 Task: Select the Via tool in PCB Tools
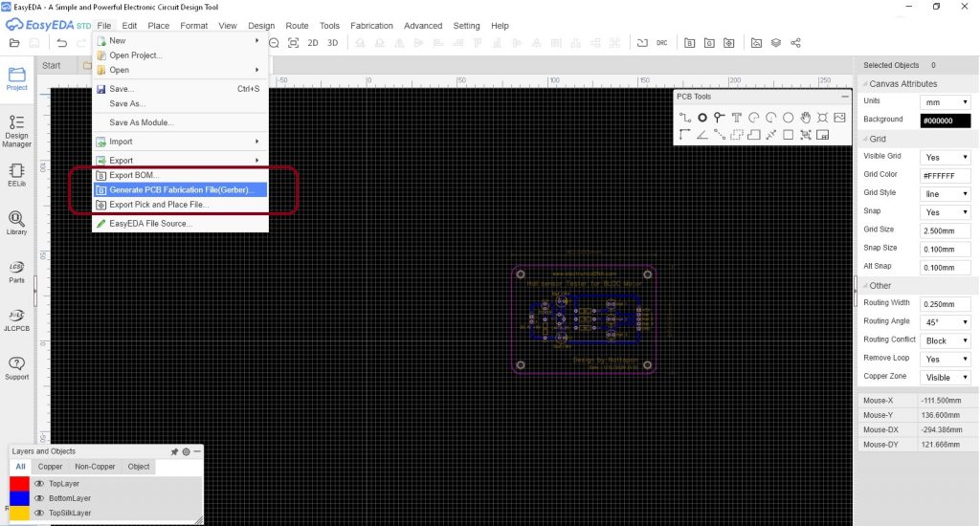(x=720, y=118)
